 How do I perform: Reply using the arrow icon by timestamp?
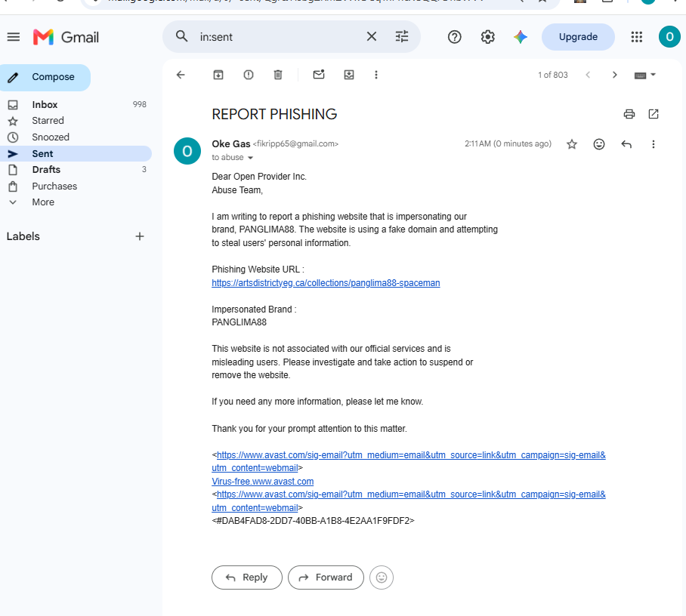(x=626, y=144)
